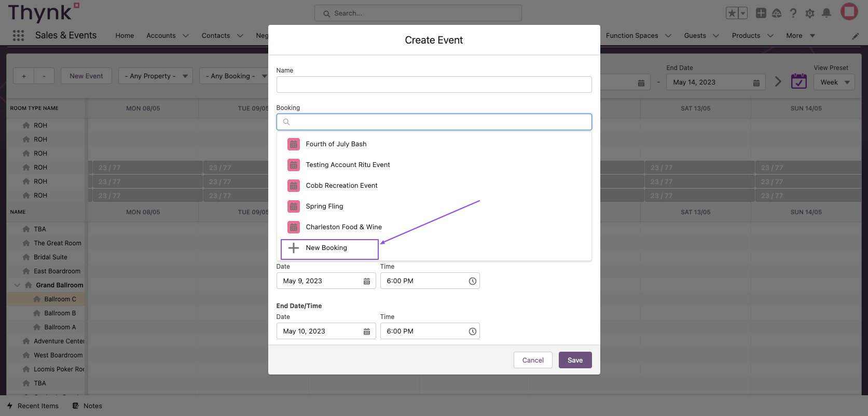Pick the Spring Fling booking
Screen dimensions: 868x416
coord(324,206)
